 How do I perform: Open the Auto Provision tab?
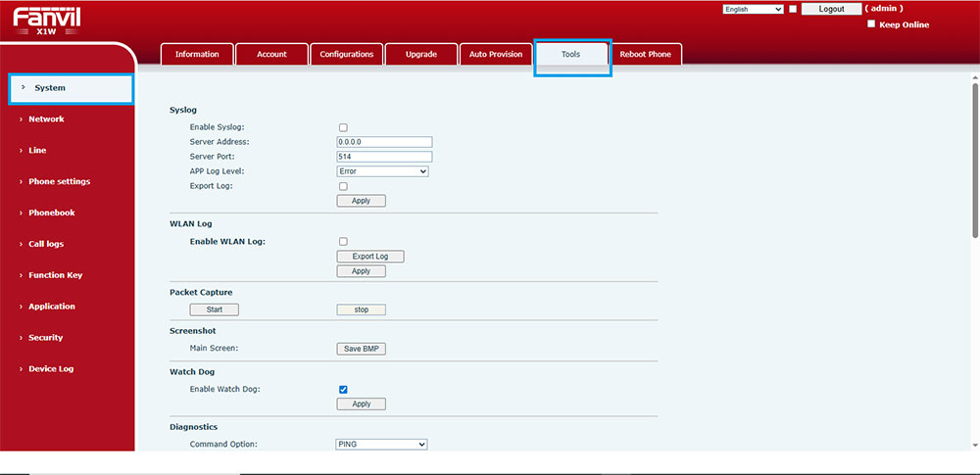(x=496, y=55)
